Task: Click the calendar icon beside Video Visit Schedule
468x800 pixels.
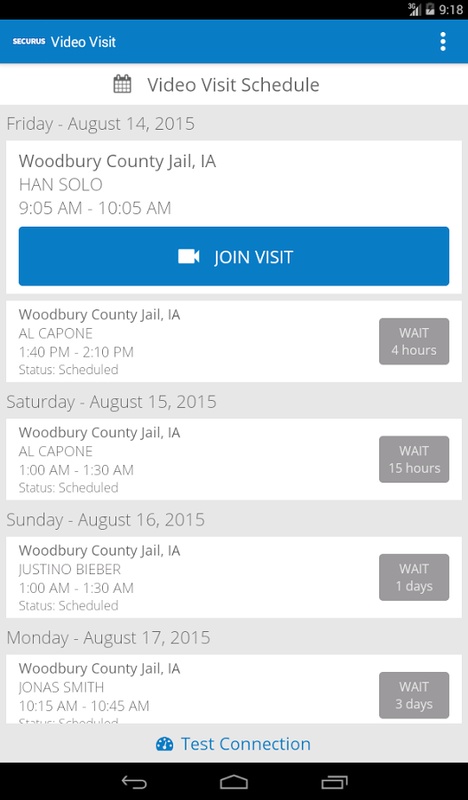Action: (122, 84)
